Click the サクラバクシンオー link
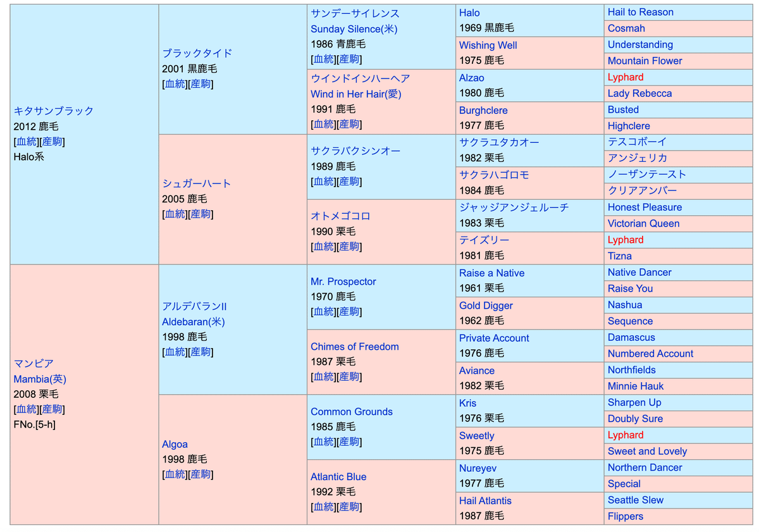The width and height of the screenshot is (759, 532). (x=355, y=151)
